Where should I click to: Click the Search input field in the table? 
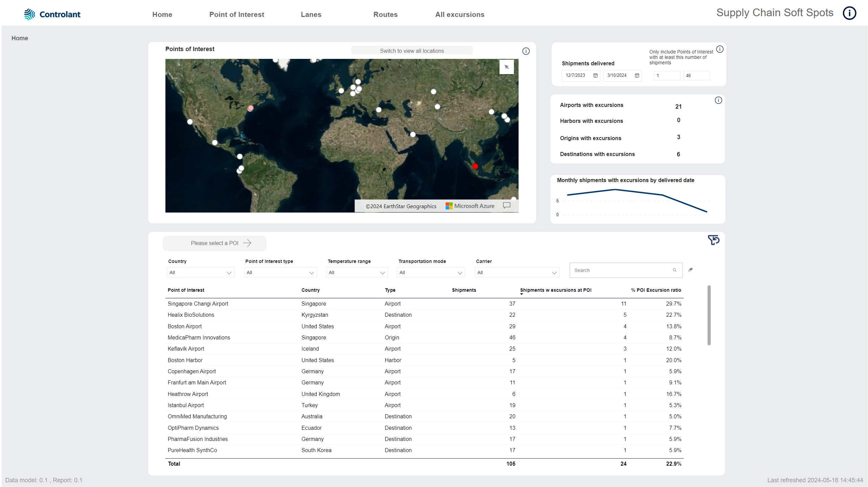[622, 270]
